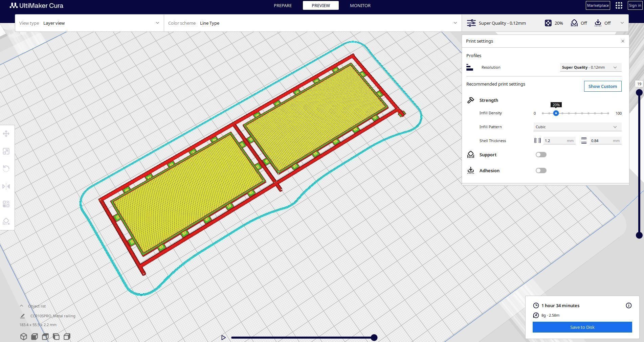The width and height of the screenshot is (644, 342).
Task: Select the Mirror tool in left toolbar
Action: click(6, 186)
